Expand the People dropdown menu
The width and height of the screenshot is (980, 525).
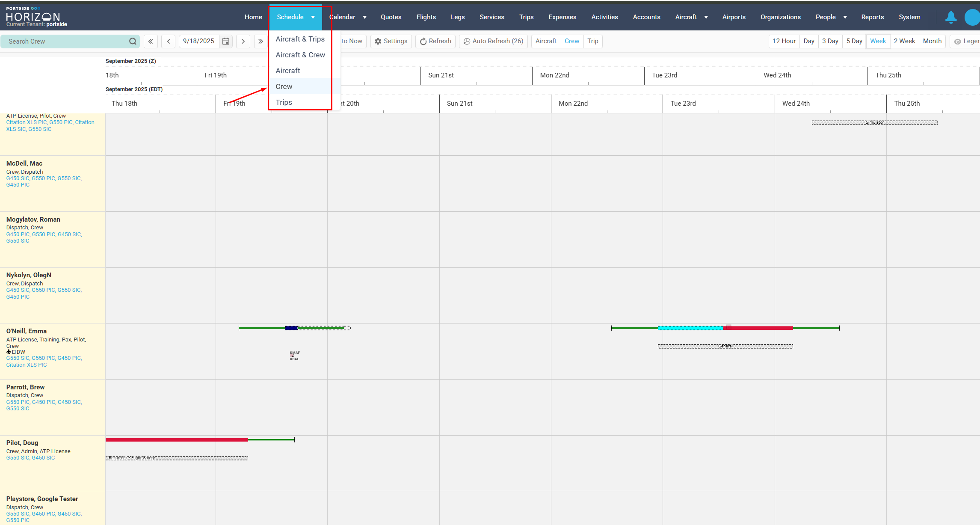845,18
